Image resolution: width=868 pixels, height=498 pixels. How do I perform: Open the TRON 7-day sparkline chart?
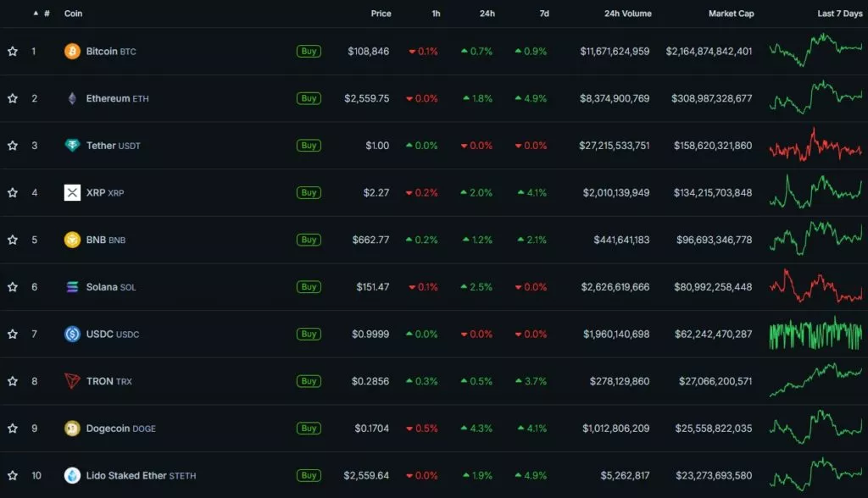point(815,381)
